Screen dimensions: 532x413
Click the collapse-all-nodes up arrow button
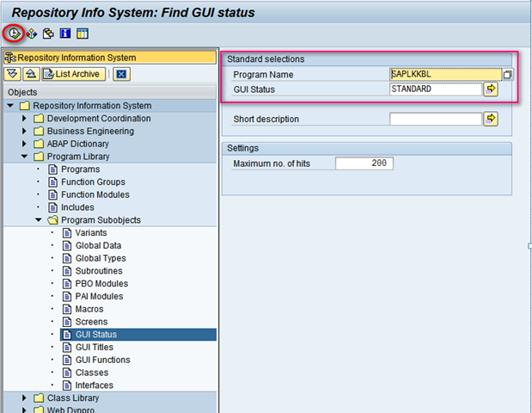coord(30,74)
